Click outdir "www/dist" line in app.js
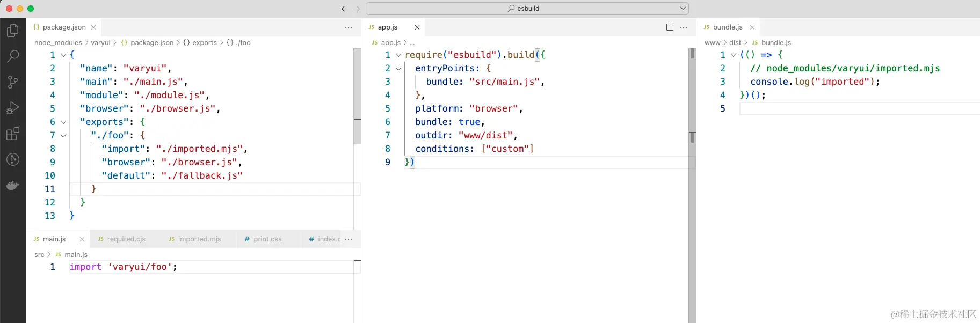 [x=466, y=135]
